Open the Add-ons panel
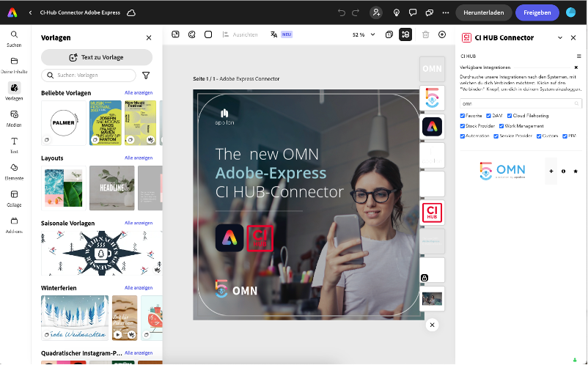The width and height of the screenshot is (588, 365). coord(14,225)
